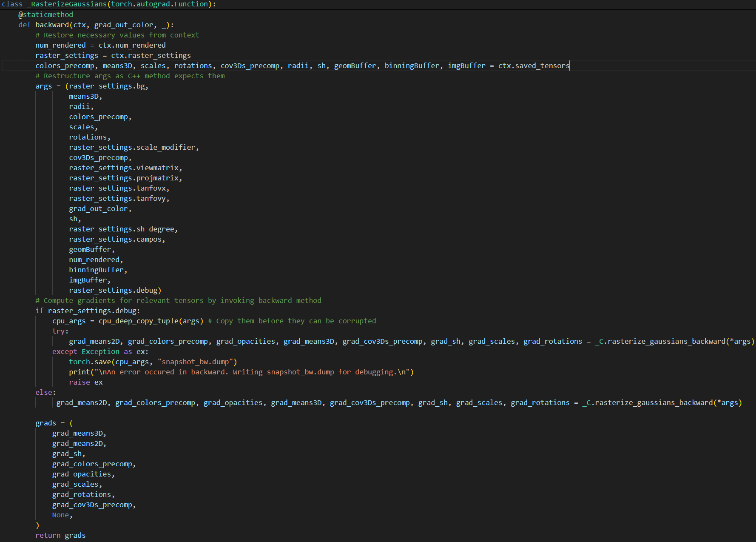Click 'means3D,' in the args tuple
This screenshot has height=542, width=756.
point(85,96)
